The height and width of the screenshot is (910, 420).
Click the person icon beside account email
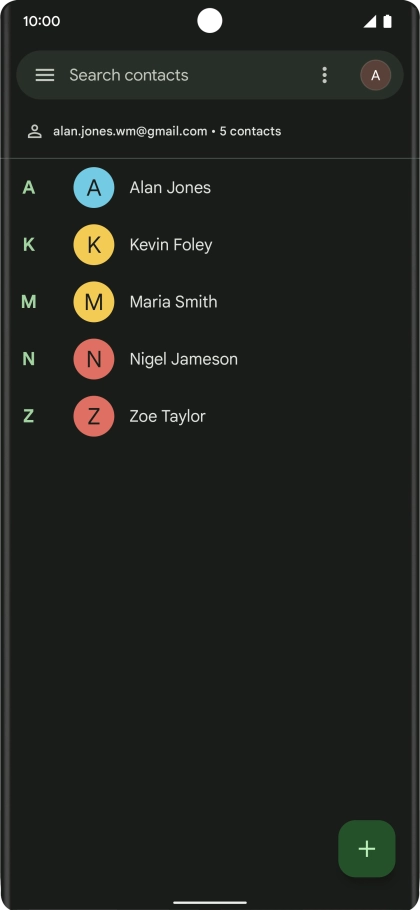(35, 131)
